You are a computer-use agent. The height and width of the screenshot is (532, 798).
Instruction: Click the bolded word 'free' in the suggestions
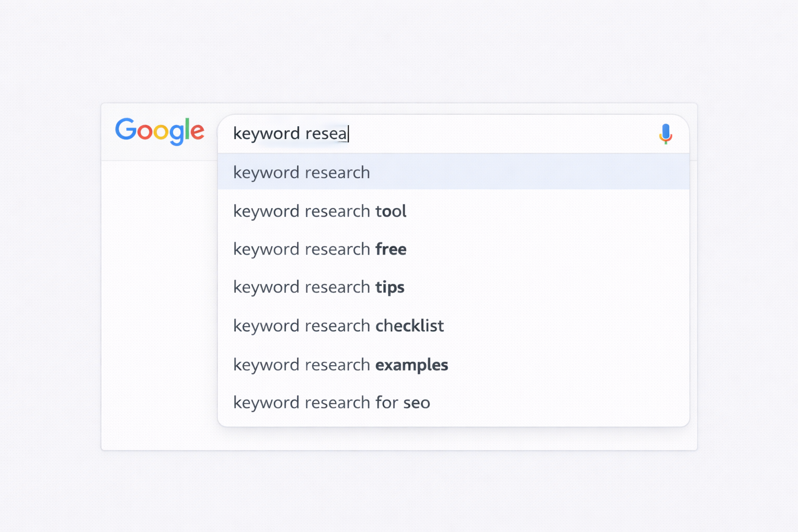(x=391, y=249)
